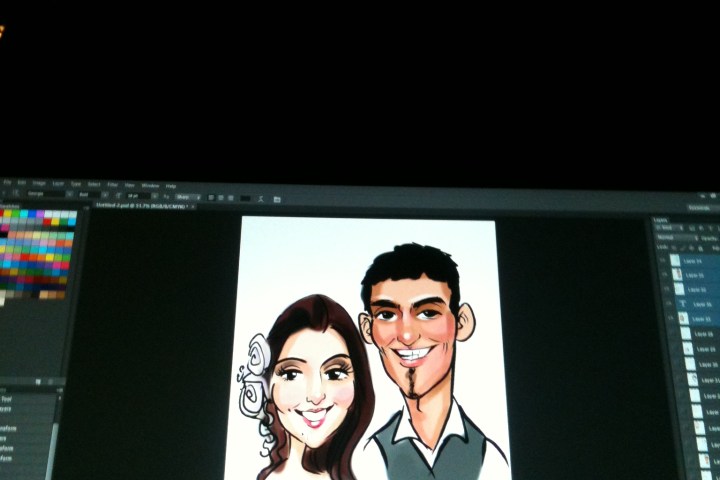Toggle visibility of the second layer in list

coord(663,274)
